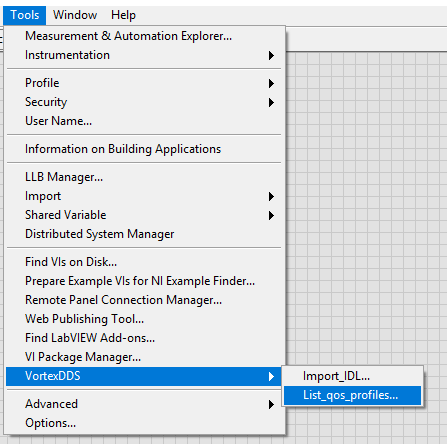Viewport: 447px width, 444px height.
Task: Choose Find LabVIEW Add-ons...
Action: click(x=144, y=338)
